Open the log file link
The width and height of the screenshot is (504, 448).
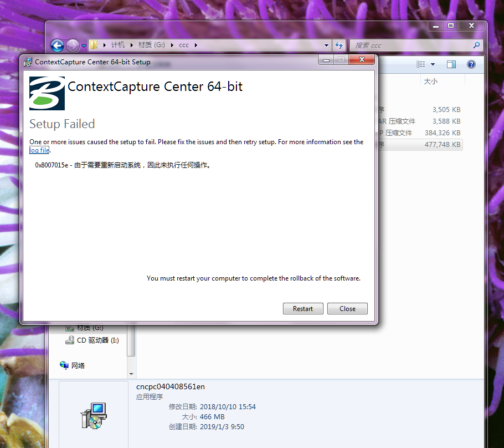[x=39, y=150]
